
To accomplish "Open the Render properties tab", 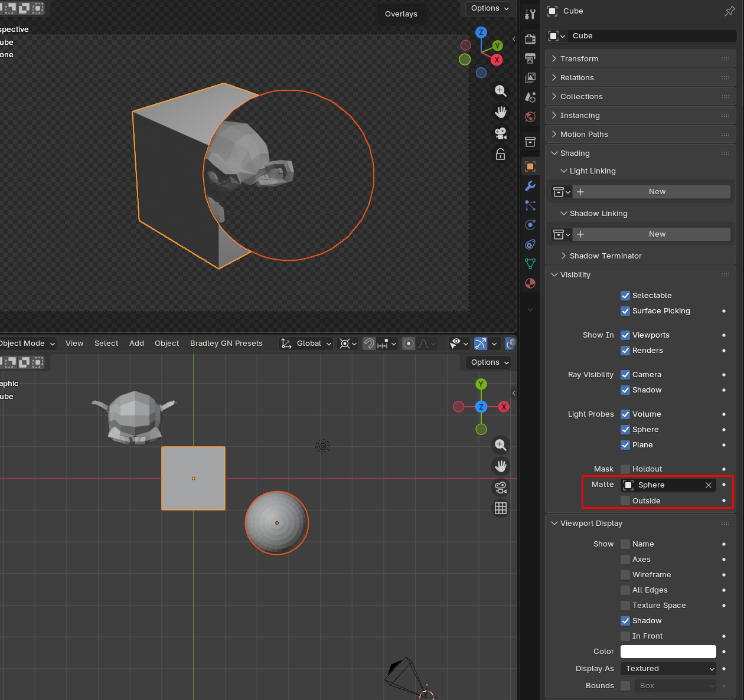I will (x=530, y=39).
